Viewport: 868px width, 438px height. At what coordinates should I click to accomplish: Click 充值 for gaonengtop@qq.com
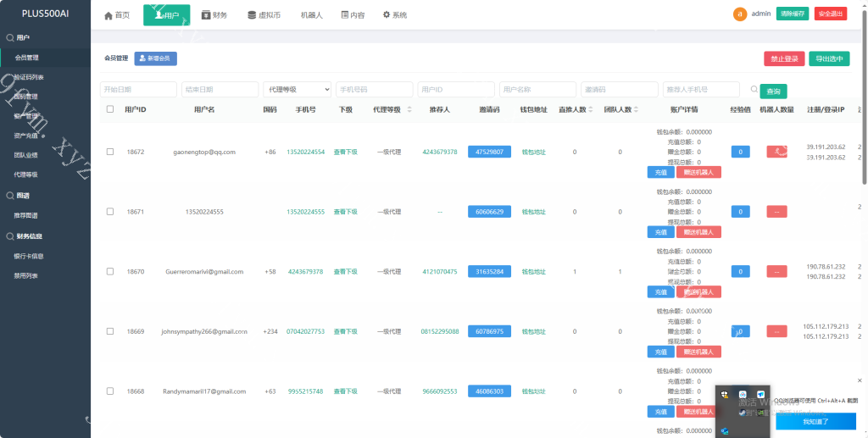(661, 172)
